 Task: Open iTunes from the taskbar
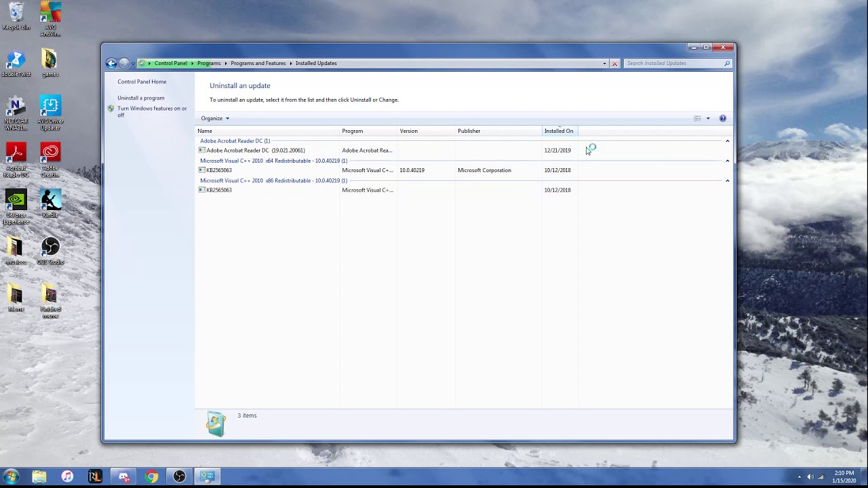pyautogui.click(x=67, y=476)
